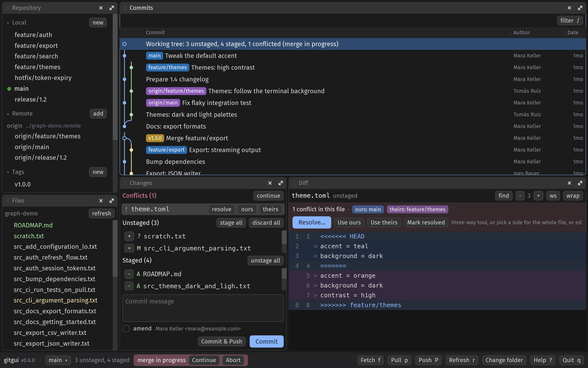This screenshot has width=588, height=368.
Task: Open the commits filter box
Action: [570, 21]
